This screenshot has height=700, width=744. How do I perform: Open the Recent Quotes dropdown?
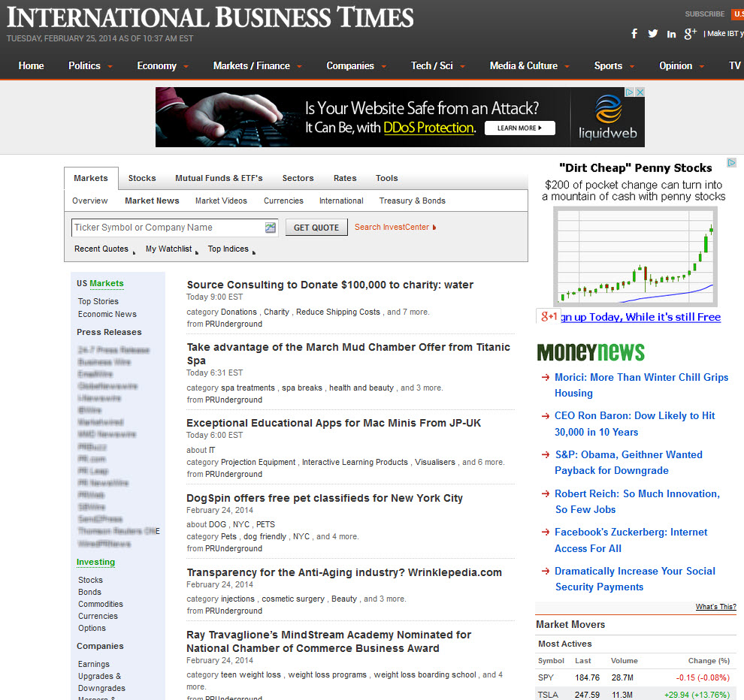click(x=104, y=249)
